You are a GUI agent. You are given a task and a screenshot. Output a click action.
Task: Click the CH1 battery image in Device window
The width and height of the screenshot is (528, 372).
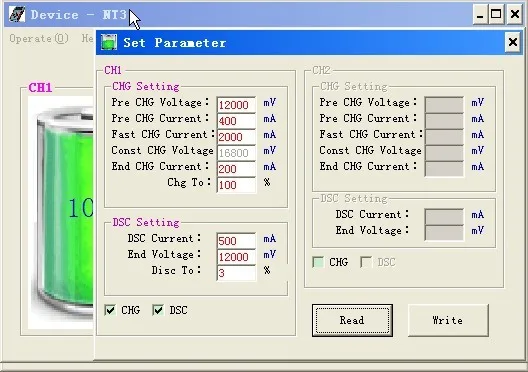pos(61,212)
